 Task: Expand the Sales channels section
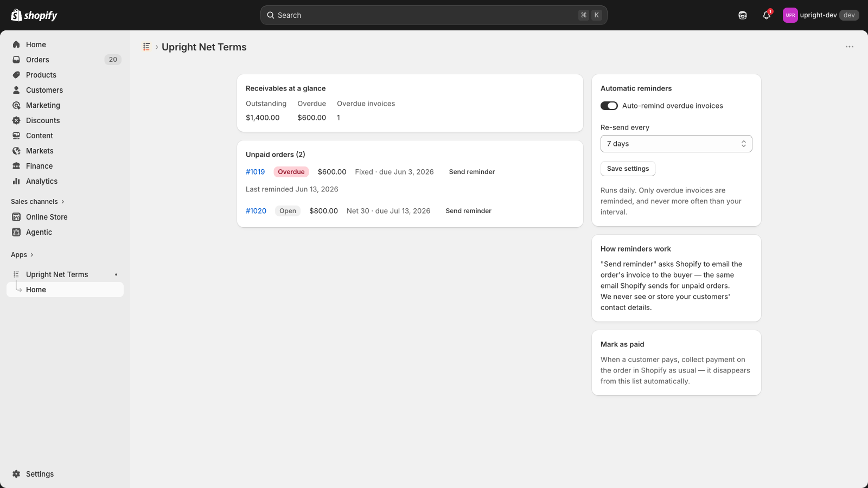coord(37,202)
